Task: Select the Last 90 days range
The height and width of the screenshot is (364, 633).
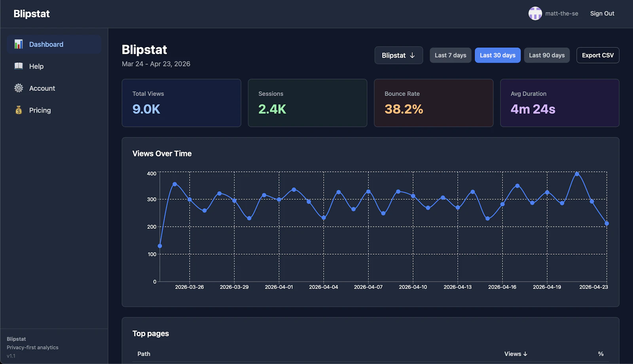Action: click(x=547, y=55)
